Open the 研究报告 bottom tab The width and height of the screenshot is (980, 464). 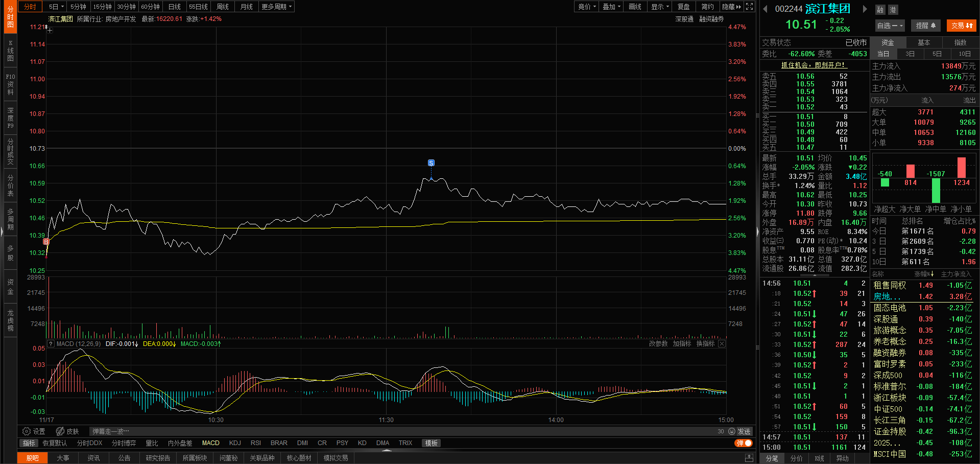158,458
